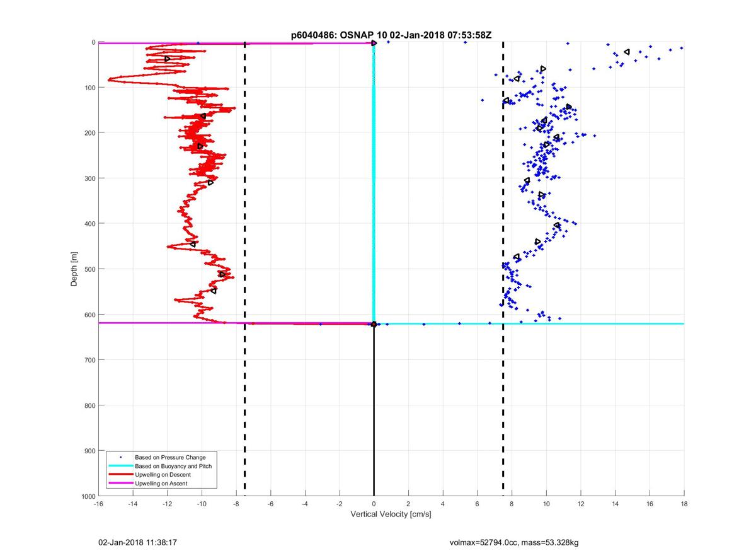Image resolution: width=756 pixels, height=558 pixels.
Task: Click the 0 tick on the velocity axis
Action: tap(374, 504)
